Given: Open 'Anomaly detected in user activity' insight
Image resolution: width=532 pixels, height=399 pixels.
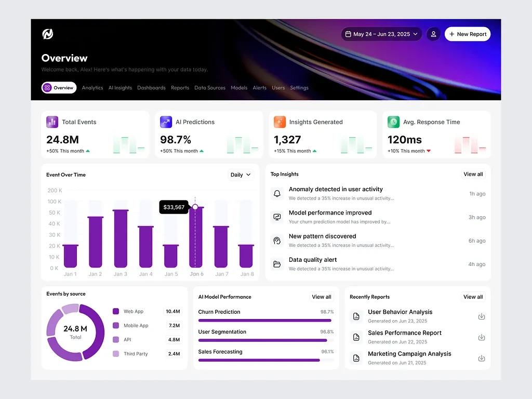Looking at the screenshot, I should [x=378, y=194].
